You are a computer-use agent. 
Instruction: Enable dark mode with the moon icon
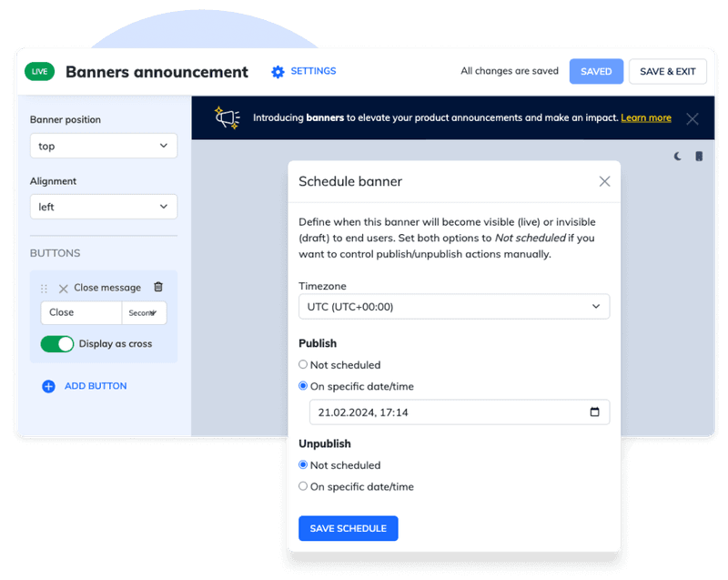click(677, 156)
